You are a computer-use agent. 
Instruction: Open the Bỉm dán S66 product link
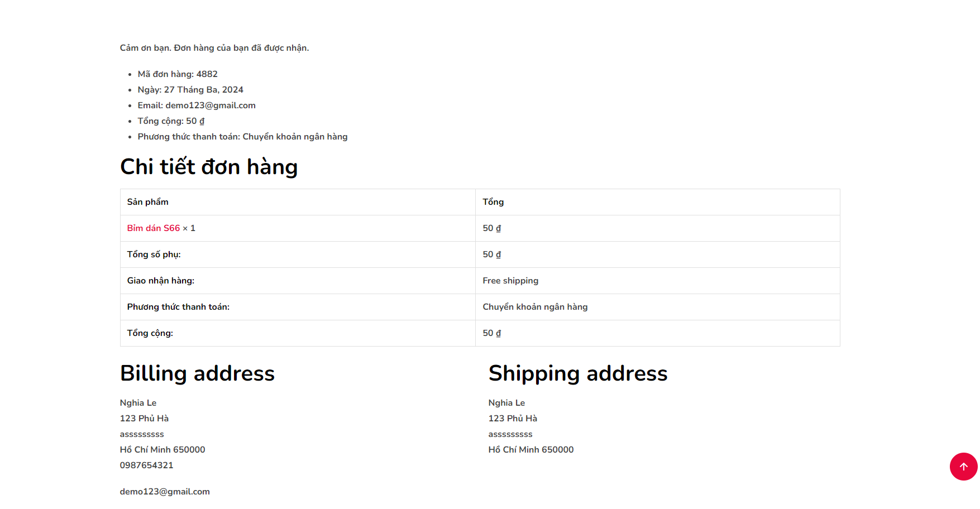click(154, 228)
